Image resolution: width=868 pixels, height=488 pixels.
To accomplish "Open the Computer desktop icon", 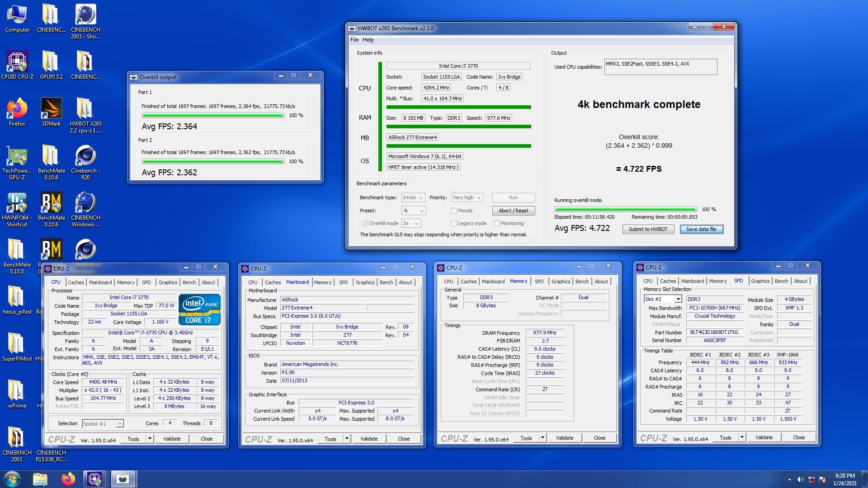I will (x=17, y=19).
